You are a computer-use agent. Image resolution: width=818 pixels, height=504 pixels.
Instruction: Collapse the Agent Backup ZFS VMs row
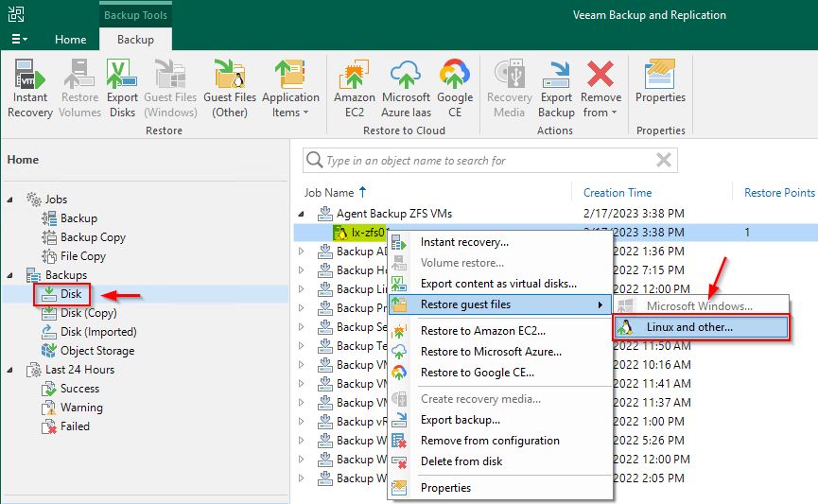pos(301,214)
